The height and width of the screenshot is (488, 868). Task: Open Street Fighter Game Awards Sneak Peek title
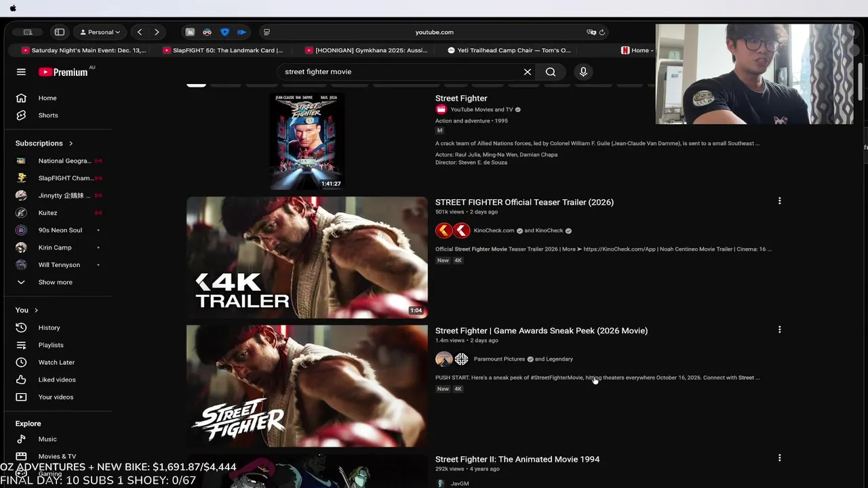541,331
